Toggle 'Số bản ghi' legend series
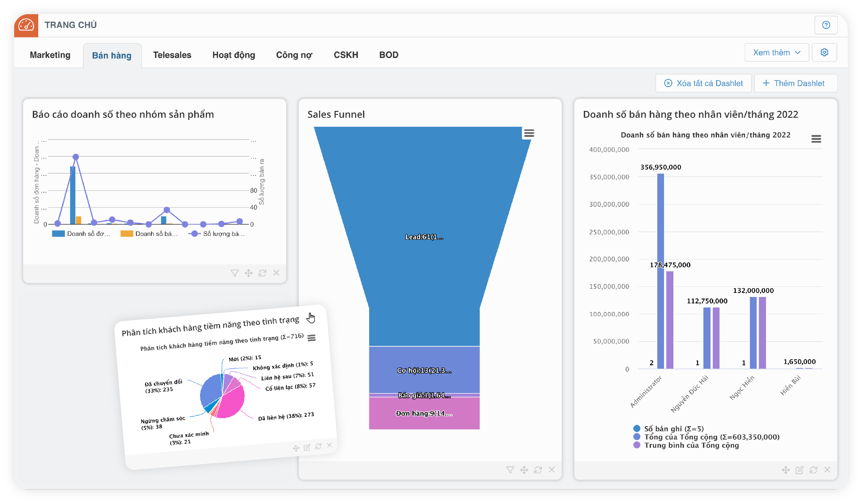Screen dimensions: 862x504 (673, 429)
